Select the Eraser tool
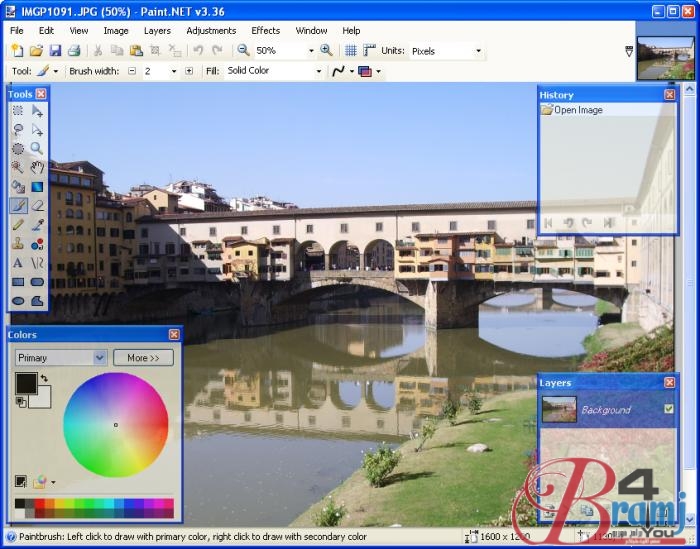The height and width of the screenshot is (549, 700). point(38,205)
